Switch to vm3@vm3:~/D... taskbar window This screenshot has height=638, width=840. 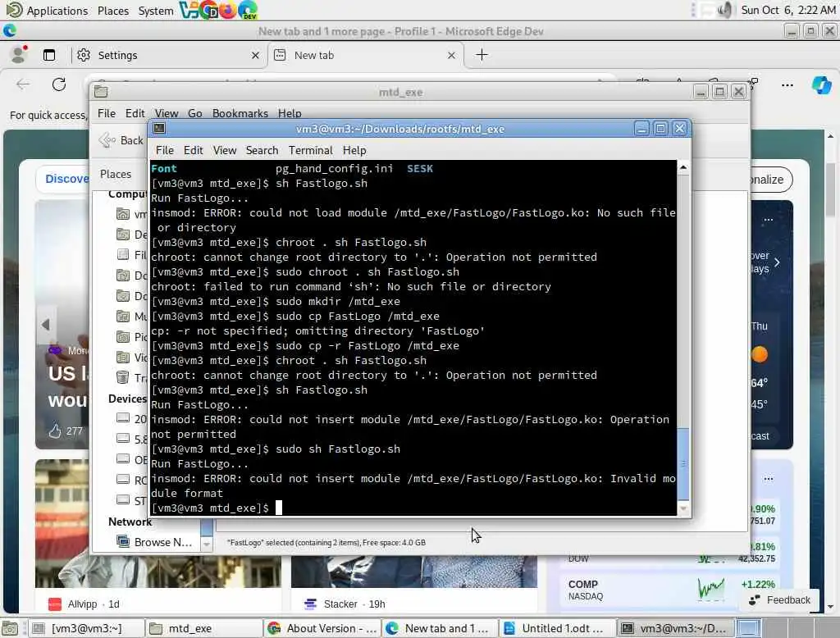tap(676, 628)
